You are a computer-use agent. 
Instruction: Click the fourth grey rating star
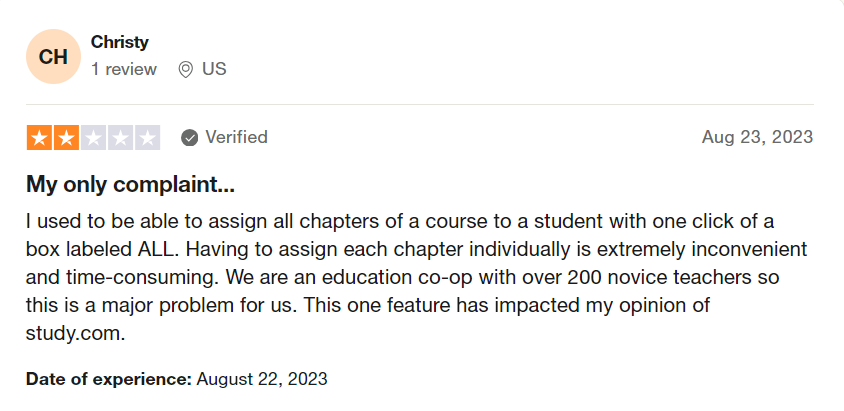click(120, 138)
